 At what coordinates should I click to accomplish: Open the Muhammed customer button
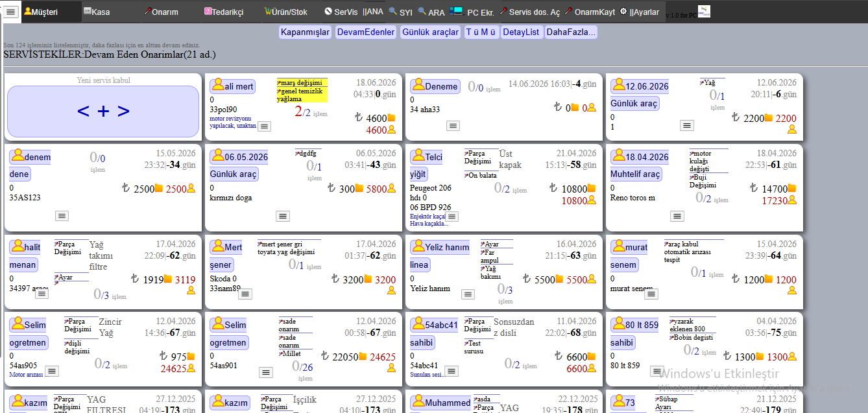[441, 403]
